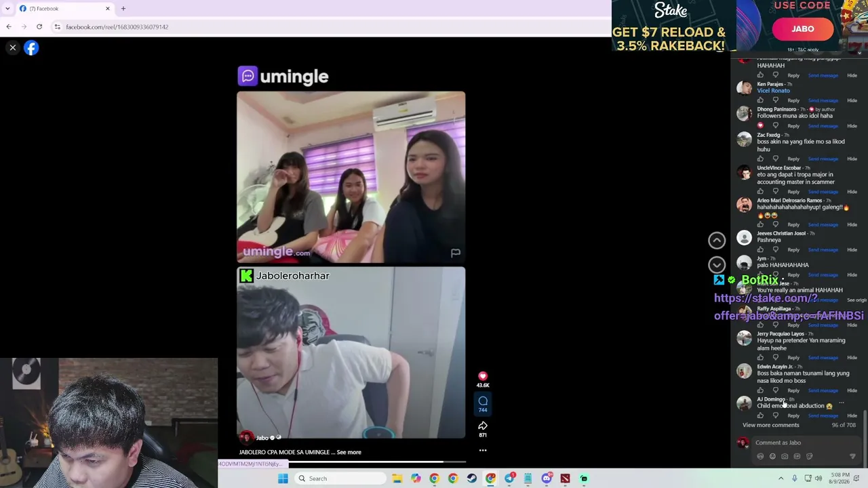Open the reel's more options menu

point(483,450)
